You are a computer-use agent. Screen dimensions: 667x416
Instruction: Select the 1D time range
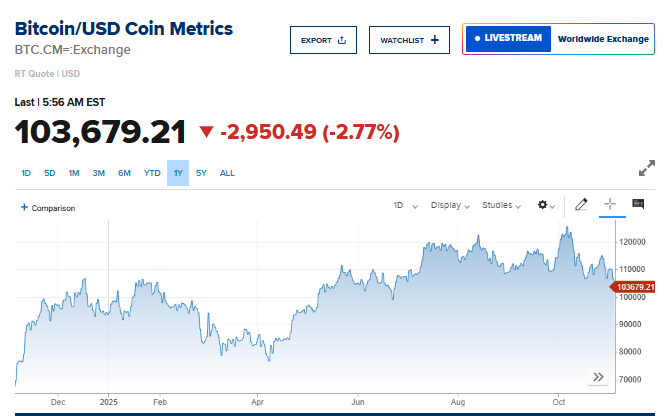coord(26,173)
